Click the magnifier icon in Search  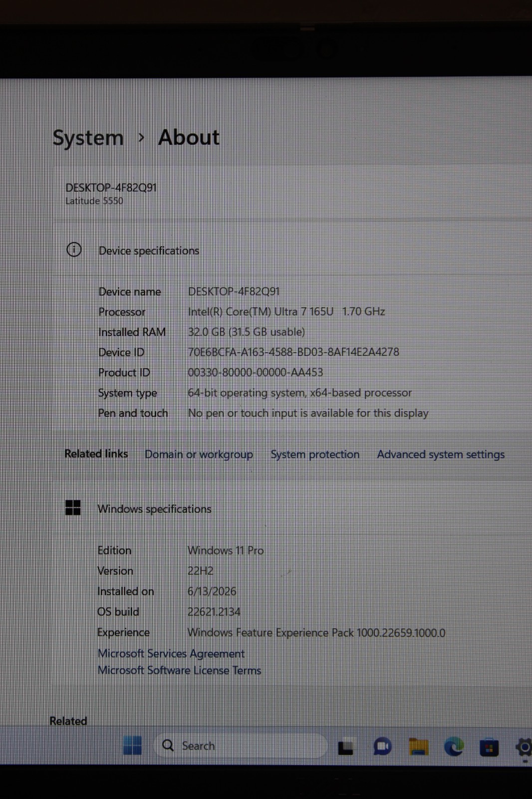[168, 745]
